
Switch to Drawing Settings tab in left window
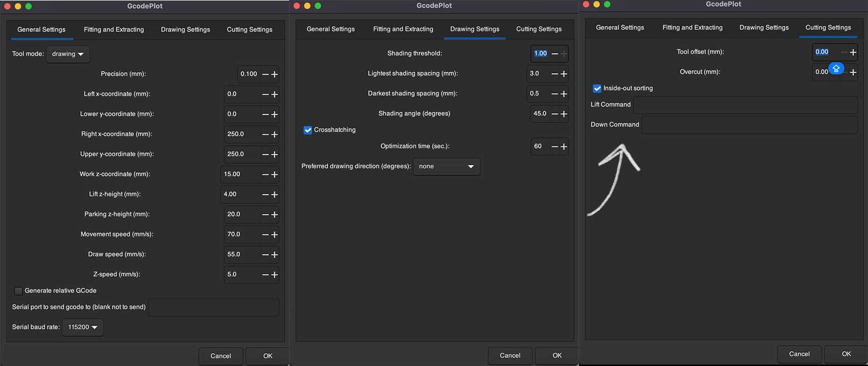186,29
